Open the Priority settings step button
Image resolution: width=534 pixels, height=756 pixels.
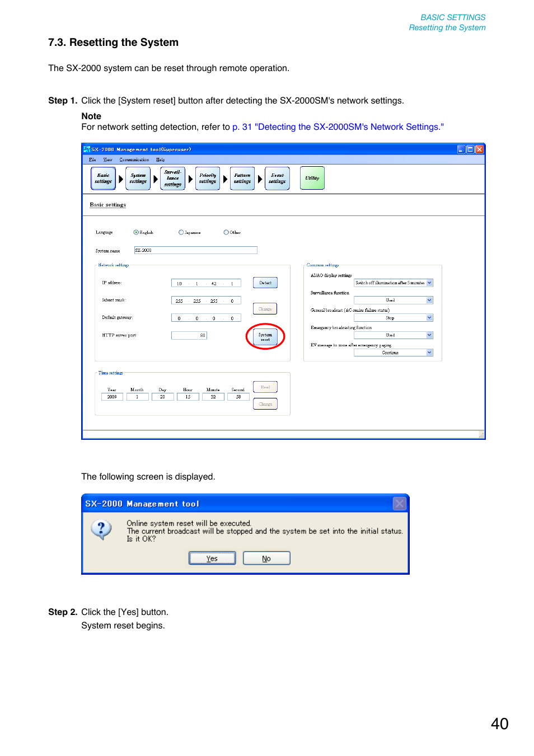(x=208, y=179)
